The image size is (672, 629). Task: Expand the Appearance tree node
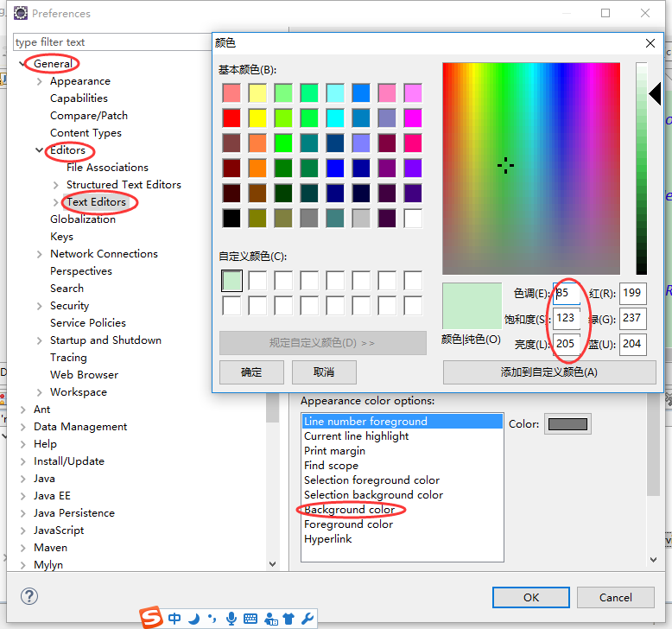tap(40, 81)
